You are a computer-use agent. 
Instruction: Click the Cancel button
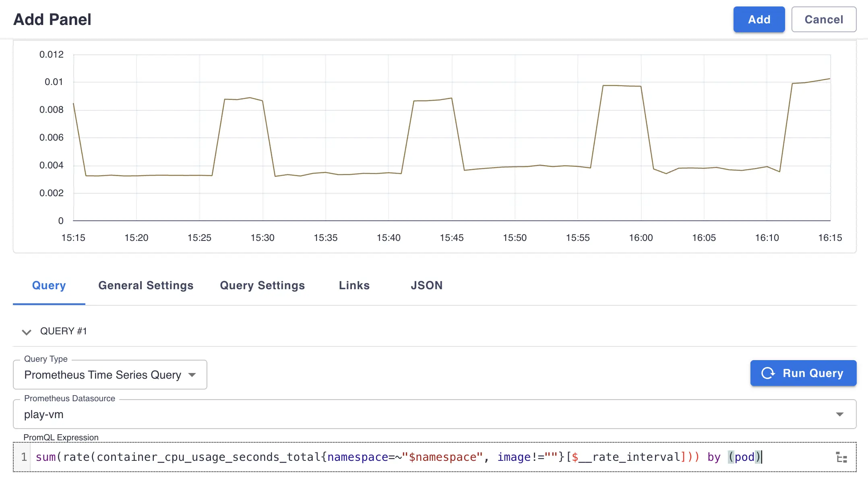pyautogui.click(x=823, y=19)
